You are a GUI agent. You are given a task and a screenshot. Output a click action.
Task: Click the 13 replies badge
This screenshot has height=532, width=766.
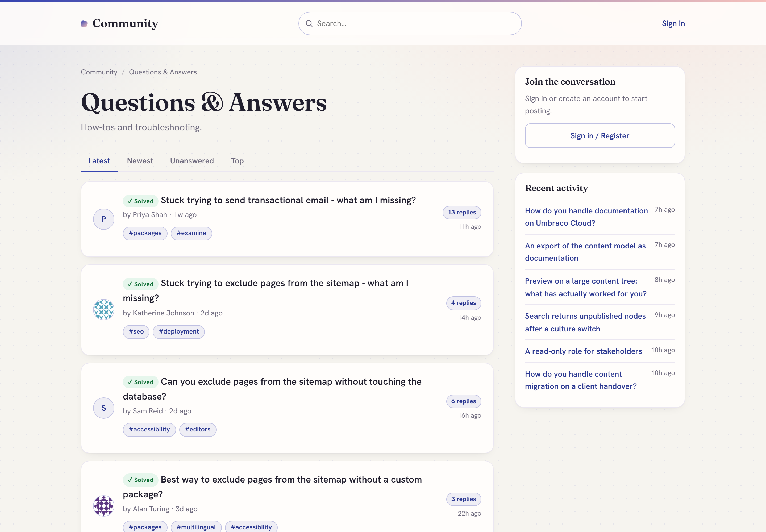coord(462,212)
